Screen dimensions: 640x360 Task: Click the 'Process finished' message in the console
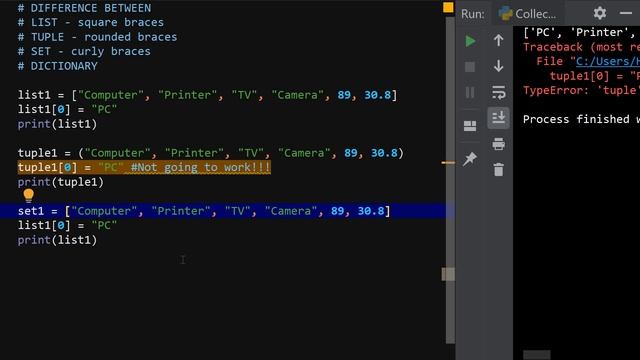tap(581, 119)
